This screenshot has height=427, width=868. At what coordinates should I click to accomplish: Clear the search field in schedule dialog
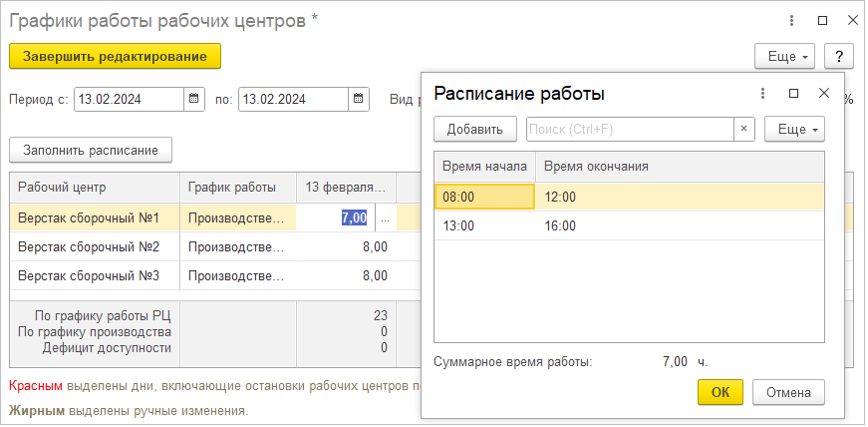pos(743,130)
